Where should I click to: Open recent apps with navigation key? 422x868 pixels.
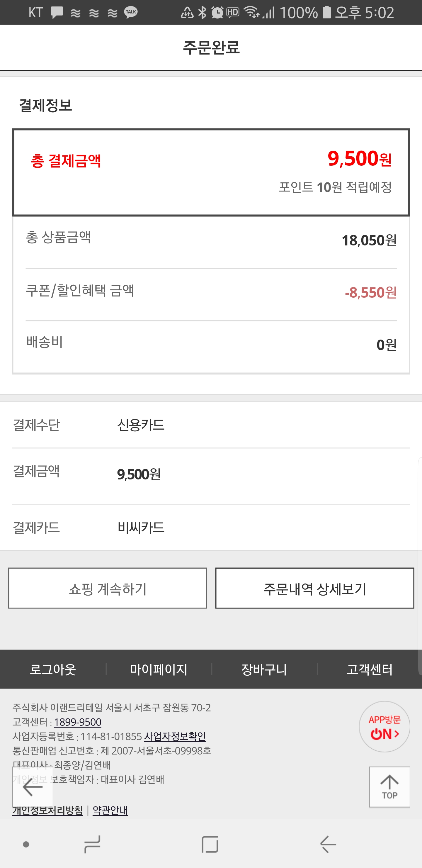pos(92,845)
